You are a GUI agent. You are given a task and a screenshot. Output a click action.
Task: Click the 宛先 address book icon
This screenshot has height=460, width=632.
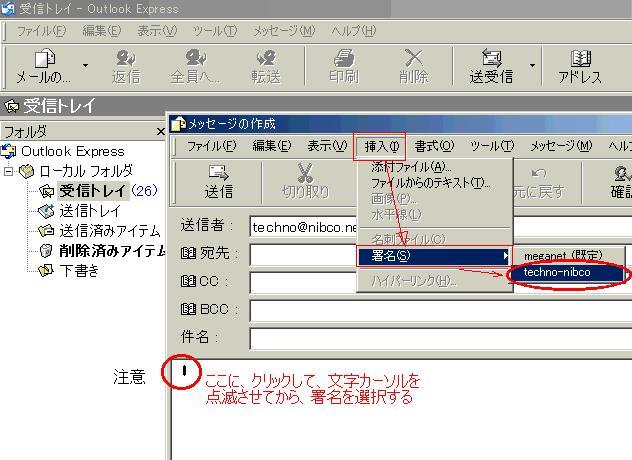point(188,254)
